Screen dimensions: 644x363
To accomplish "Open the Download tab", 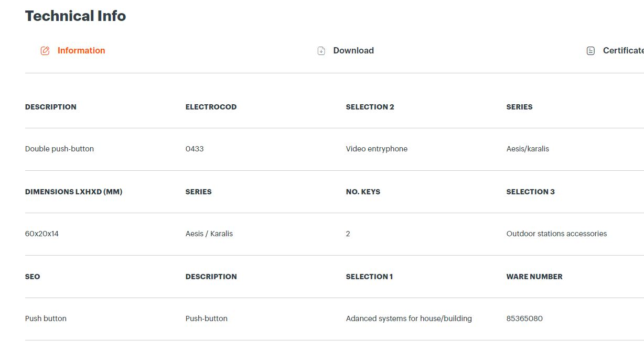I will click(346, 51).
